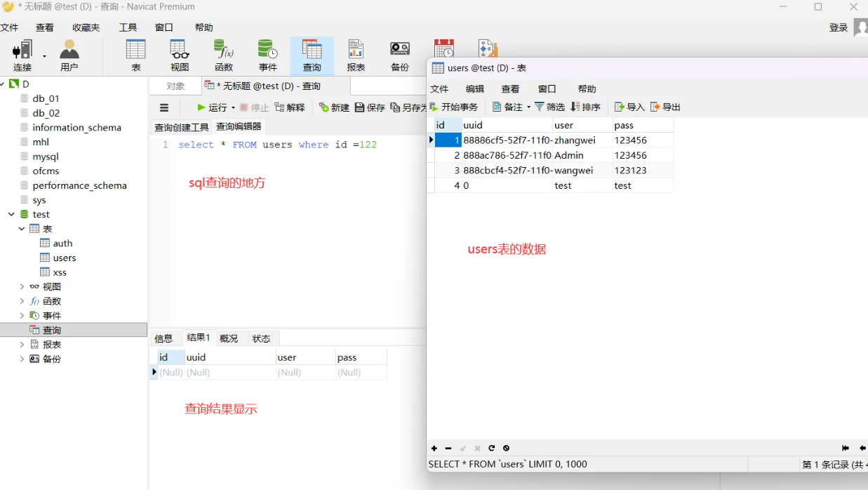Click the Connection (连接) toolbar icon
Screen dimensions: 868x490
click(22, 55)
